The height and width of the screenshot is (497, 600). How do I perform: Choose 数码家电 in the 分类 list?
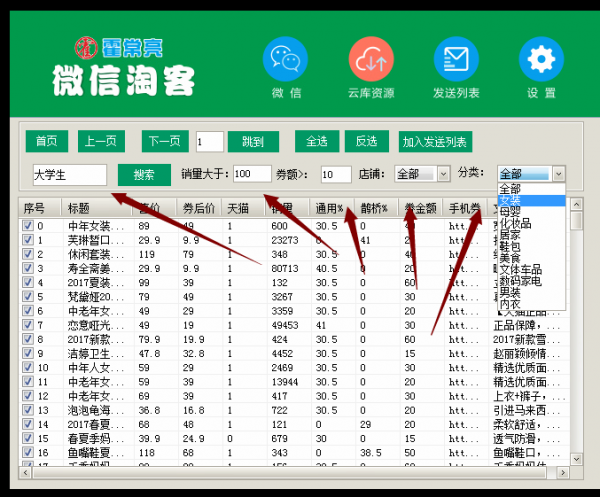[x=531, y=281]
